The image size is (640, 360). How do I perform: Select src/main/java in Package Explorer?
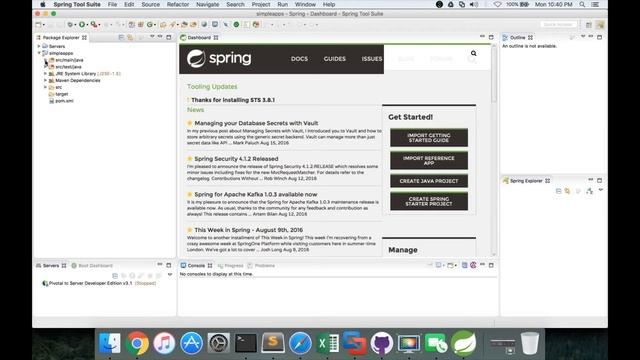coord(69,60)
